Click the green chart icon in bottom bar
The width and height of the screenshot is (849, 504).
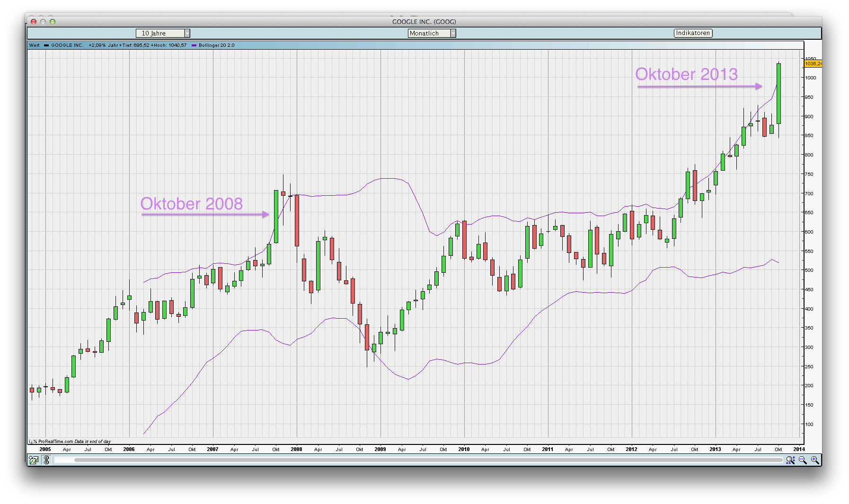[x=34, y=460]
